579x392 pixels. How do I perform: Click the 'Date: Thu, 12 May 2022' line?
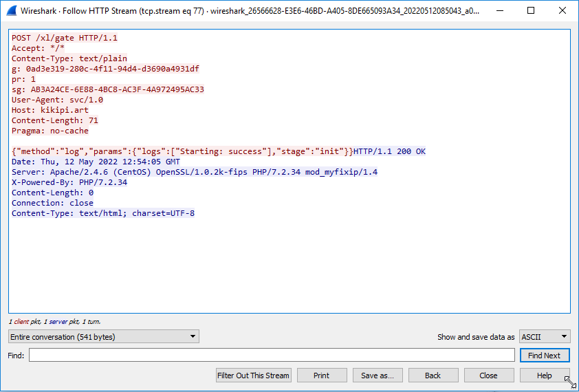[x=96, y=162]
